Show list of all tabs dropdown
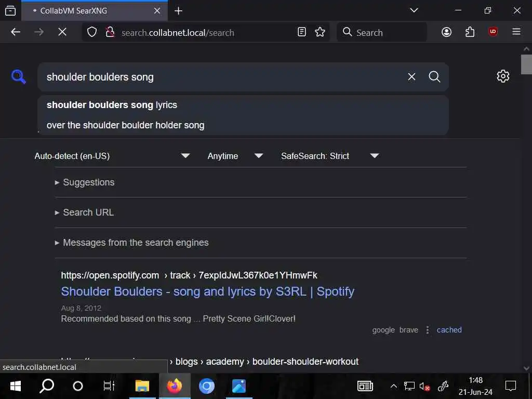Screen dimensions: 532x399 pos(414,10)
